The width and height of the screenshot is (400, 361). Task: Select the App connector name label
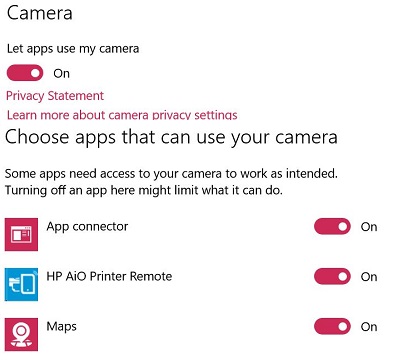click(87, 227)
